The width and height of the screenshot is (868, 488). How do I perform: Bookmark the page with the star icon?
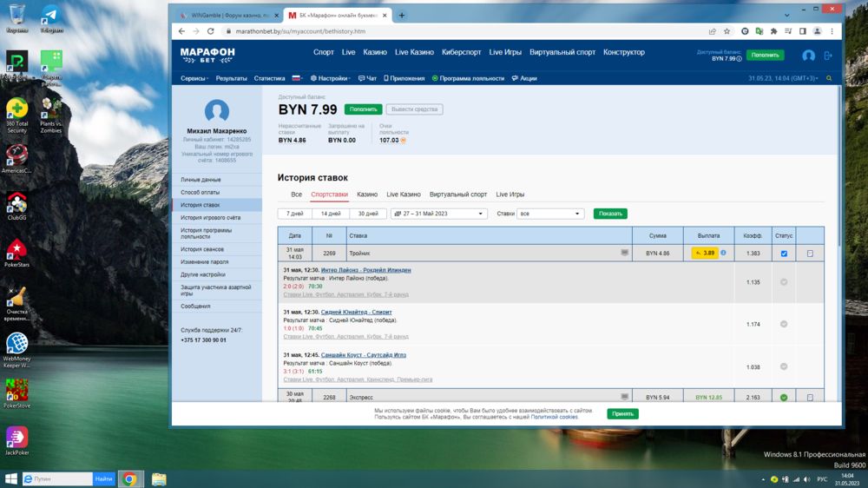[x=727, y=31]
